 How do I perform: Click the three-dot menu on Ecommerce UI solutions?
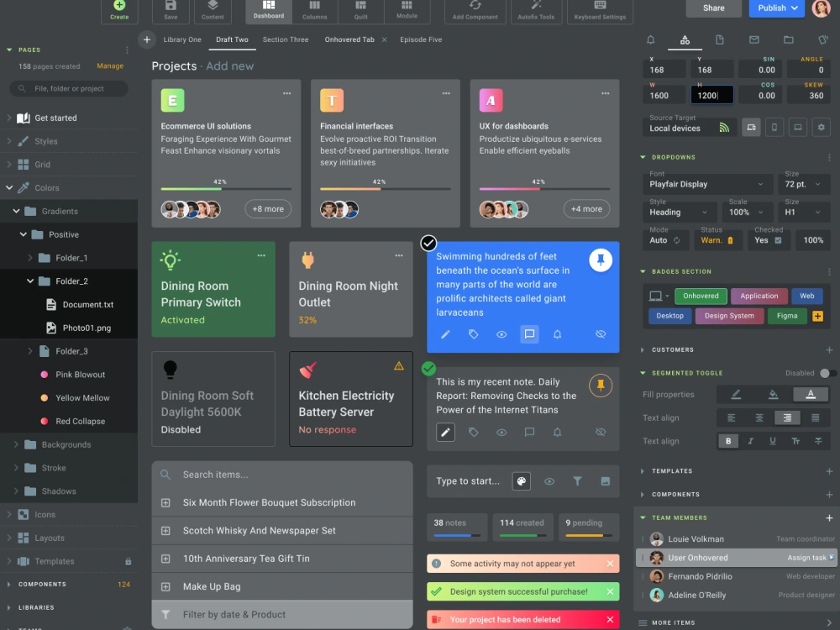[x=287, y=93]
